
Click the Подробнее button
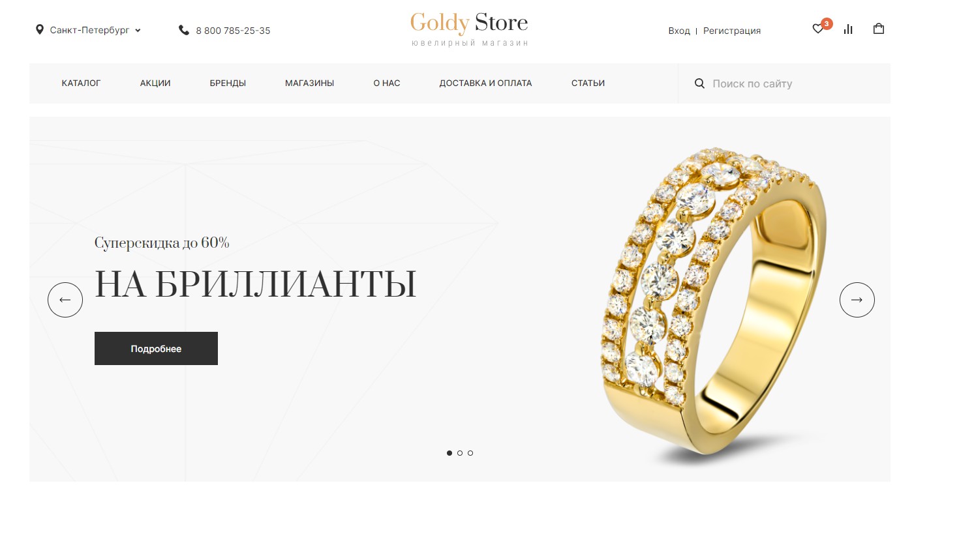tap(156, 349)
